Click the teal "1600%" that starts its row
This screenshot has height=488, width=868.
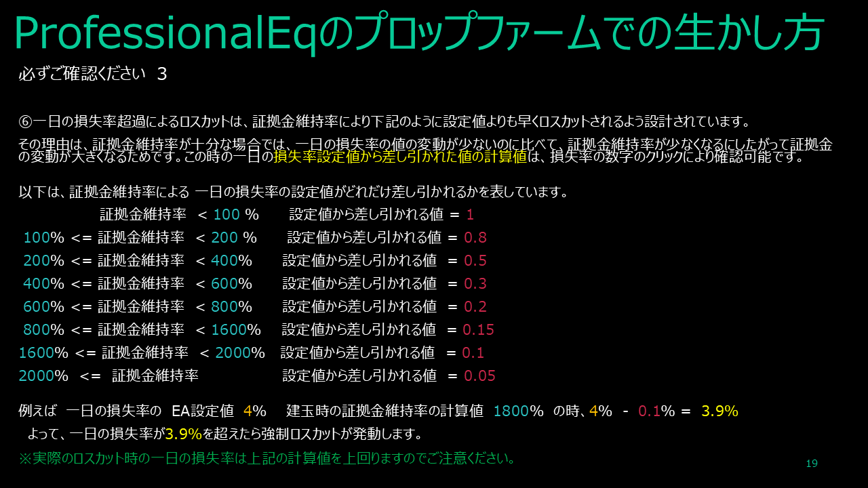point(43,353)
